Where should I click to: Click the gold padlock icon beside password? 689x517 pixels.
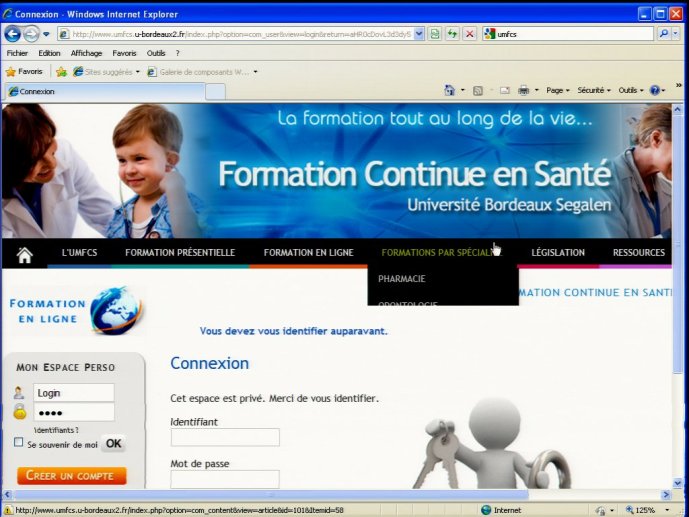click(20, 412)
